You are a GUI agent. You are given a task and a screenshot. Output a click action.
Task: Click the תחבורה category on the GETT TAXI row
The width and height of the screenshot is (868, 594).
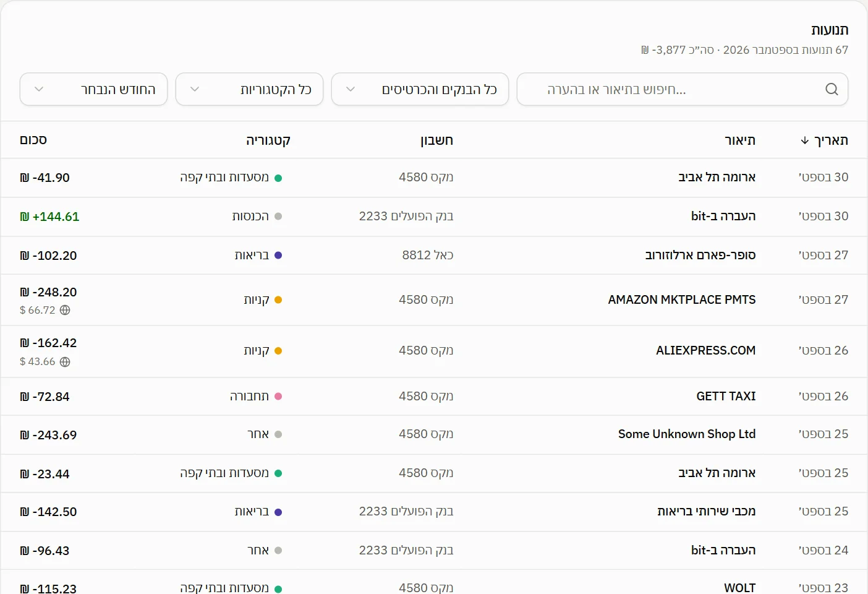pyautogui.click(x=249, y=396)
